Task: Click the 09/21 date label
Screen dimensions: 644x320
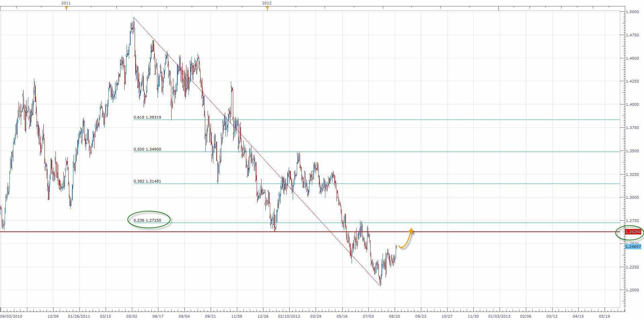Action: pos(211,316)
